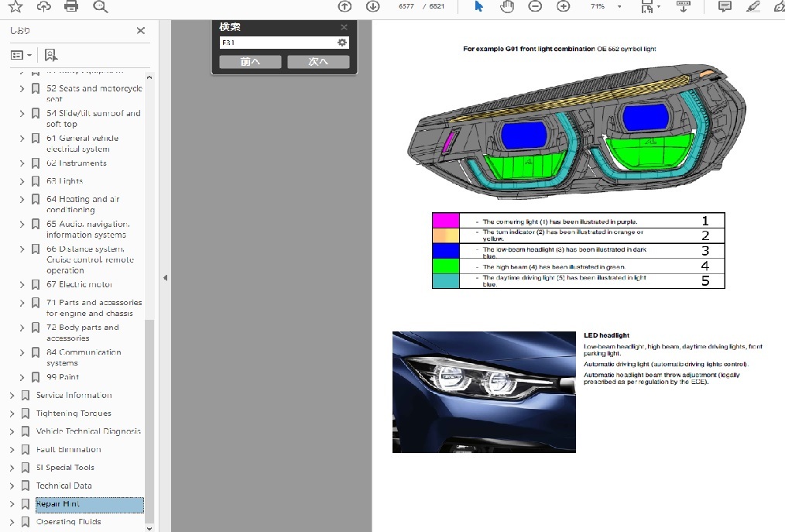
Task: Zoom out with the minus circle icon
Action: 535,6
